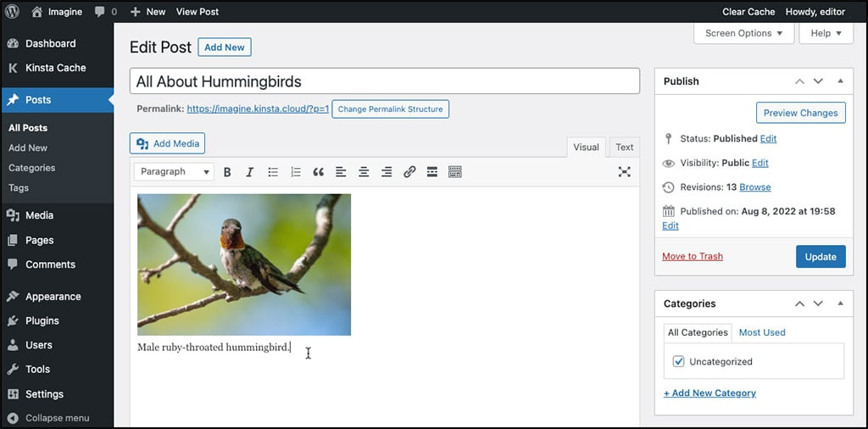Toggle the toolbar with the Toolbar Toggle icon
Screen dimensions: 868x429
455,172
